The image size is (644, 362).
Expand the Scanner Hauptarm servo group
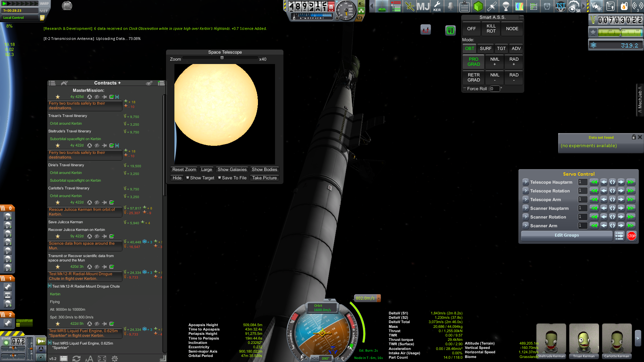point(526,208)
